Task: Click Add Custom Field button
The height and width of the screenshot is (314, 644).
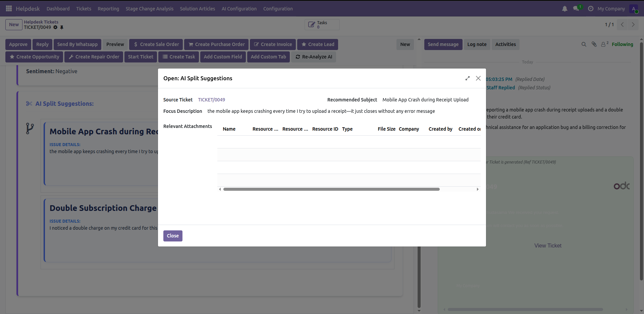Action: [223, 57]
